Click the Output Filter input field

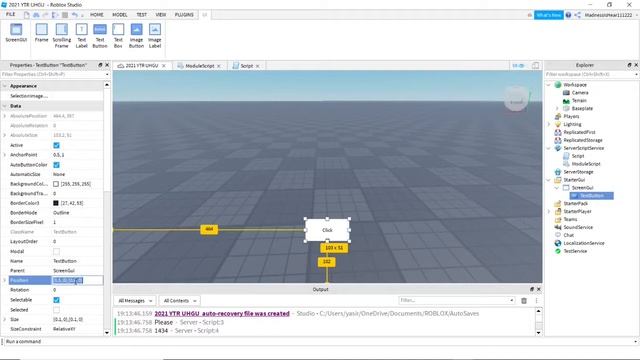tap(456, 300)
